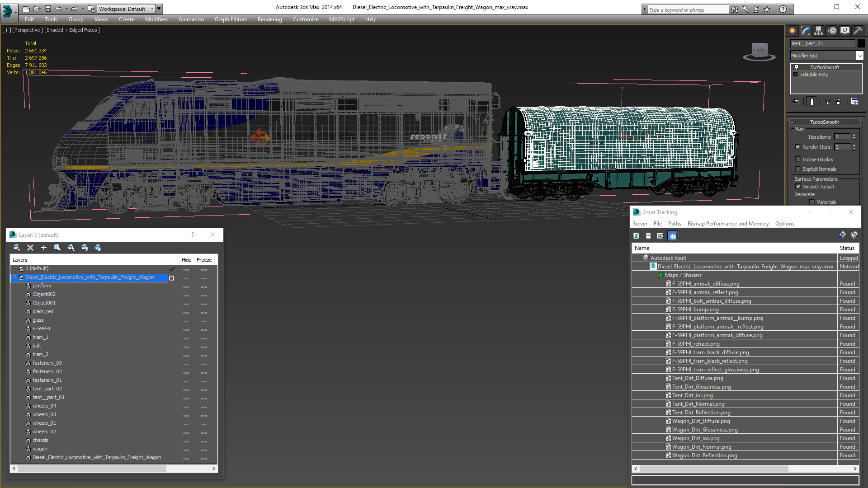The image size is (868, 488).
Task: Click the Name column header in Asset Tracking
Action: [x=734, y=248]
